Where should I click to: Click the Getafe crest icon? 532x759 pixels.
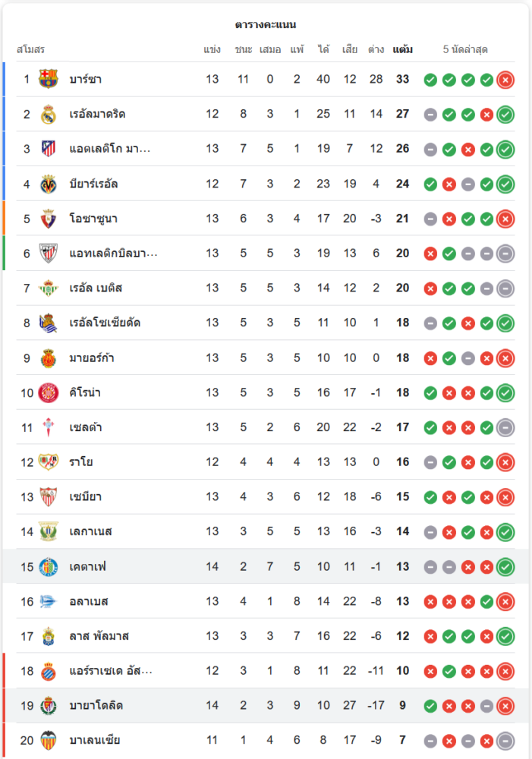coord(49,566)
